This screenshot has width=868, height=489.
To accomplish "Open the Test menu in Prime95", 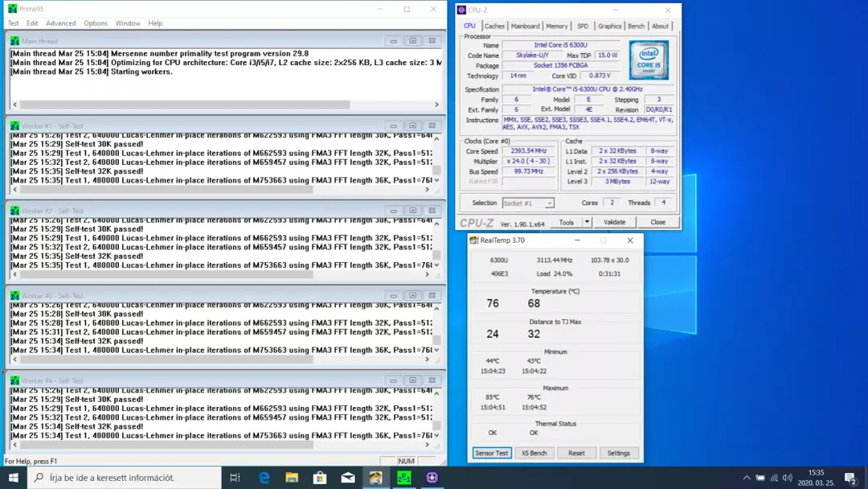I will point(14,23).
